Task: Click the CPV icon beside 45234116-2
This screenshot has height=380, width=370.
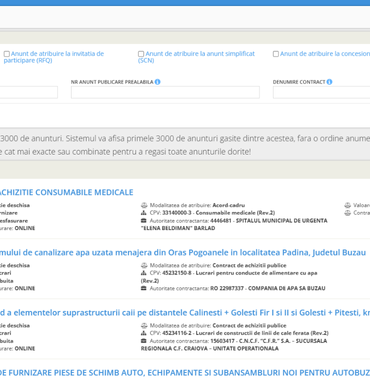Action: (144, 333)
